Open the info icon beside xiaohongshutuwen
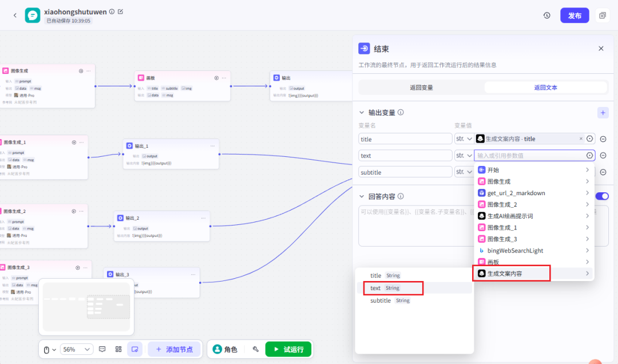This screenshot has height=364, width=618. click(112, 12)
